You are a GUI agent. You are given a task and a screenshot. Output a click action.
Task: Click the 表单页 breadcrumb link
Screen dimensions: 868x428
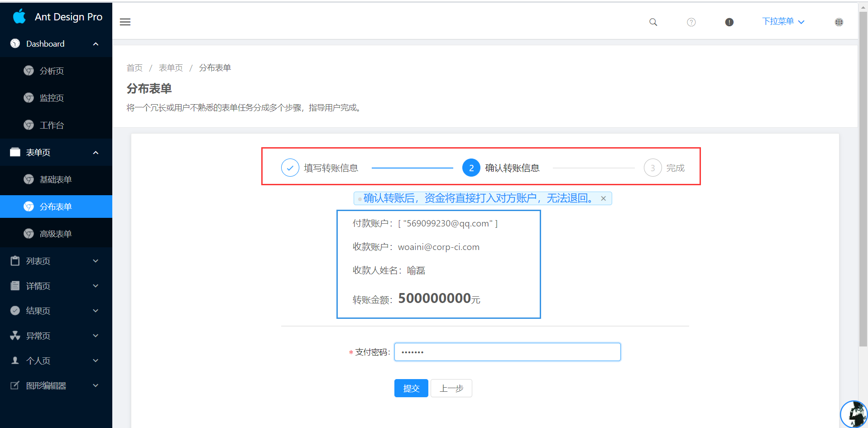pos(171,67)
